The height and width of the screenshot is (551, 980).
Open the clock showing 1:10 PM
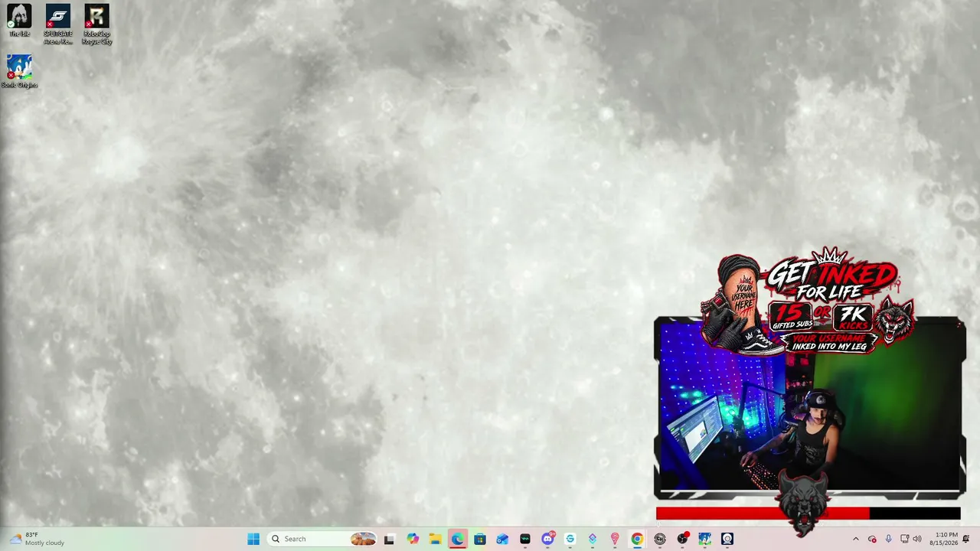[943, 539]
